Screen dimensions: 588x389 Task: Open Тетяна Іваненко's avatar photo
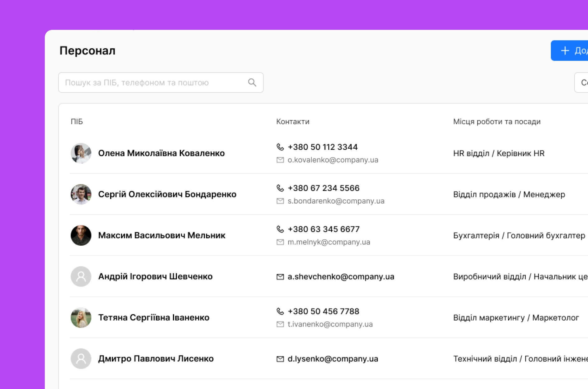[x=81, y=317]
